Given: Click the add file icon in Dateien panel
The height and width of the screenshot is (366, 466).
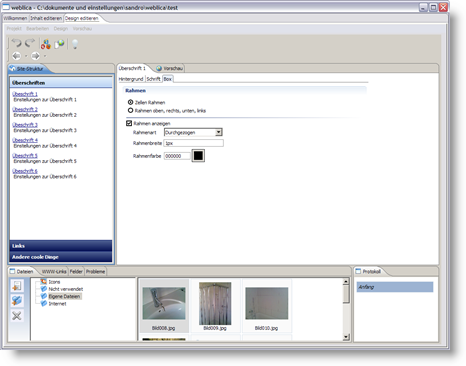Looking at the screenshot, I should pyautogui.click(x=17, y=286).
